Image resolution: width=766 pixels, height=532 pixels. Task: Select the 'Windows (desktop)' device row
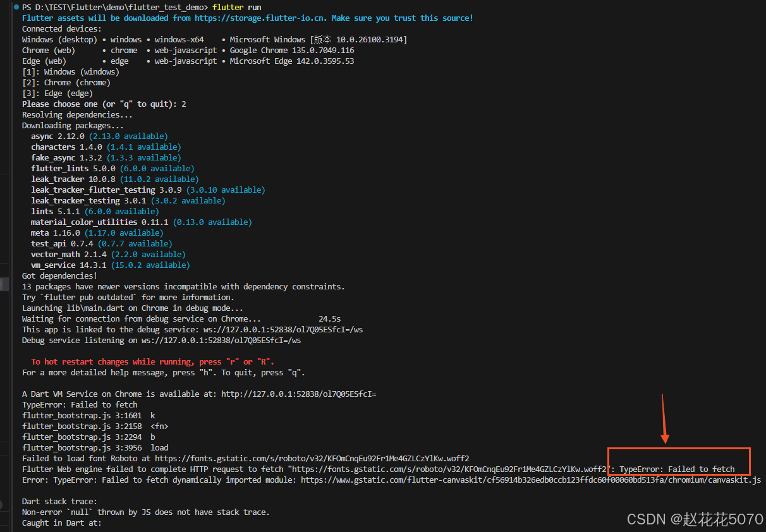pyautogui.click(x=214, y=39)
